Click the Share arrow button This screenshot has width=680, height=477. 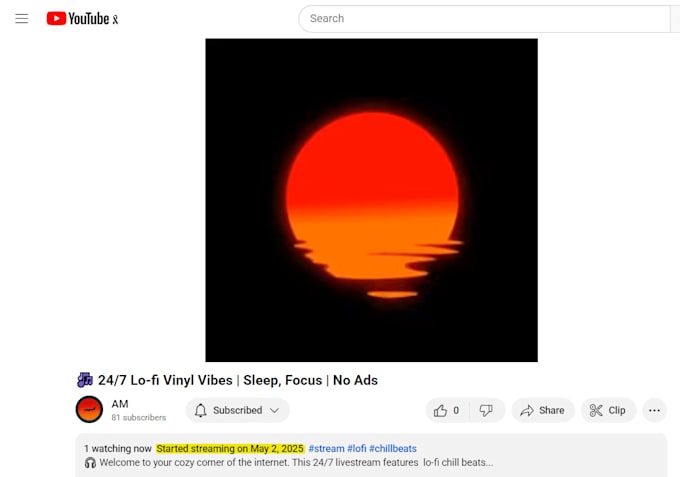[x=543, y=410]
